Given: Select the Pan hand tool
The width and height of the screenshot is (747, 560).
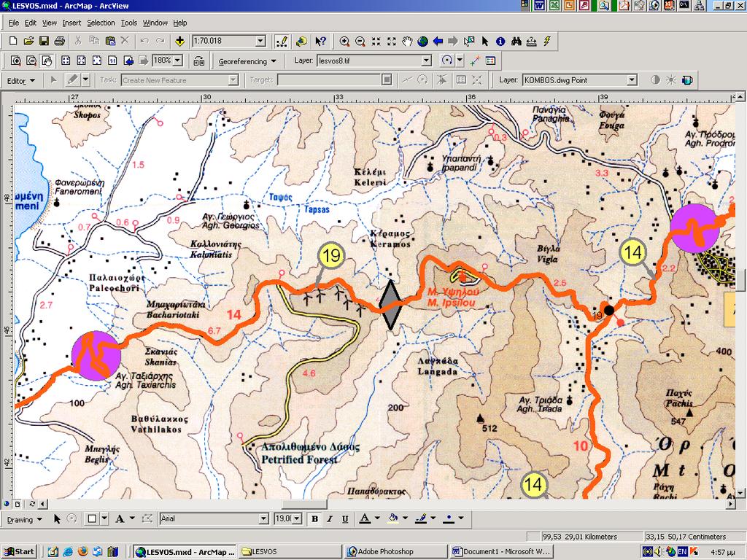Looking at the screenshot, I should pos(407,42).
